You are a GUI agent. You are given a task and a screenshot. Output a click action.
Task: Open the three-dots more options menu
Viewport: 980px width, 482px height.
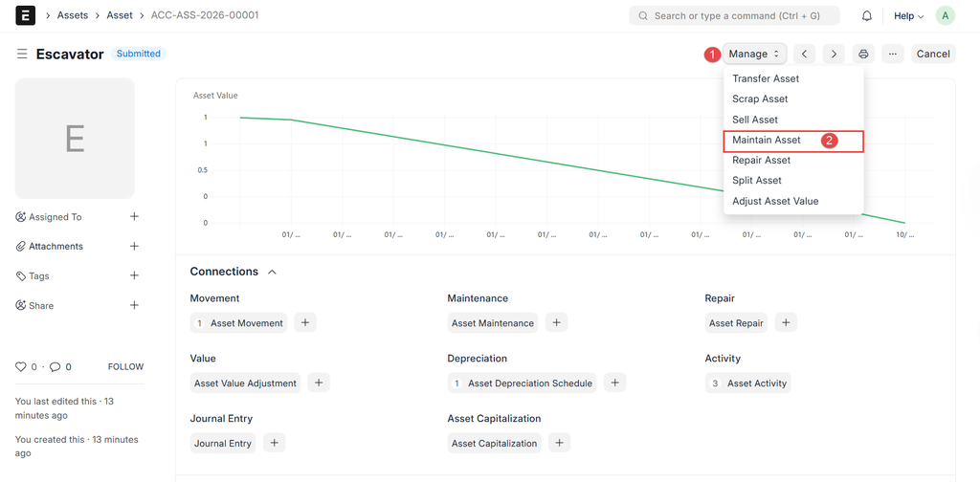(892, 55)
